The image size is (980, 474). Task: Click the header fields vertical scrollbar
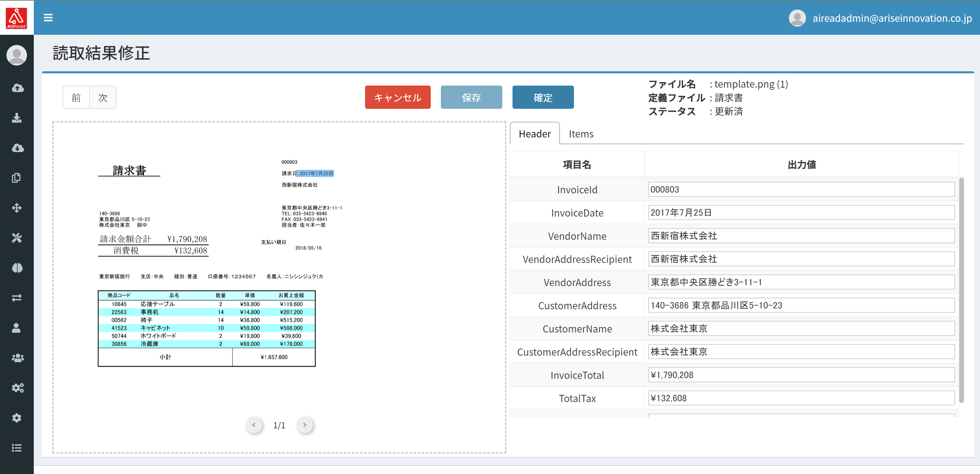point(961,289)
